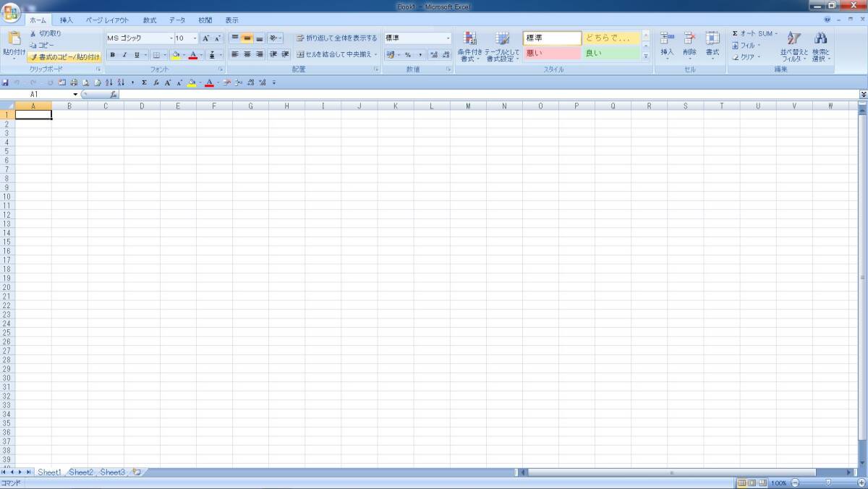Toggle Italic formatting in ribbon
868x489 pixels.
pos(124,55)
